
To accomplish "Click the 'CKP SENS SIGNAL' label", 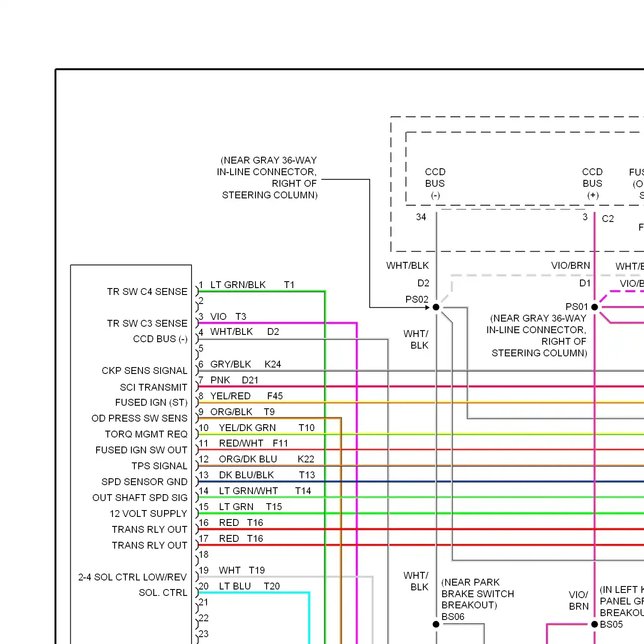I will (x=144, y=371).
